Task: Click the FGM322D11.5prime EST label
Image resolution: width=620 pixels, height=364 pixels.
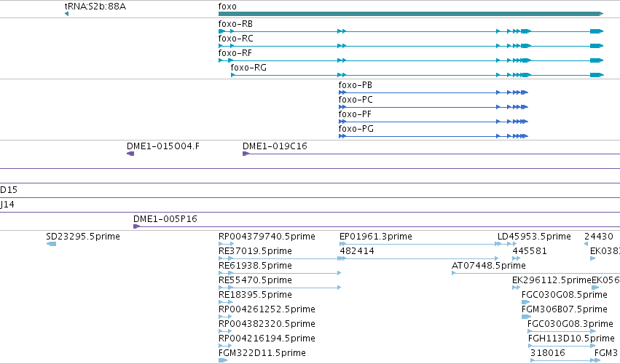Action: pos(262,353)
